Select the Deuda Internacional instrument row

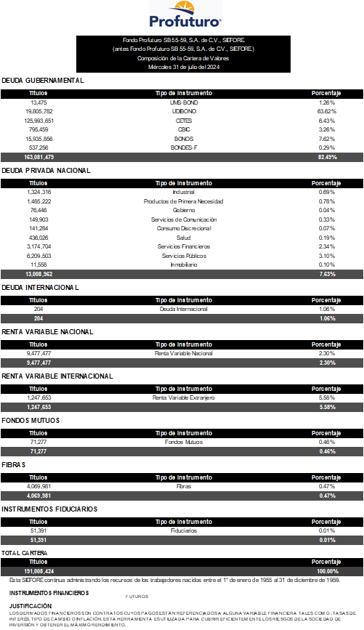[x=182, y=310]
